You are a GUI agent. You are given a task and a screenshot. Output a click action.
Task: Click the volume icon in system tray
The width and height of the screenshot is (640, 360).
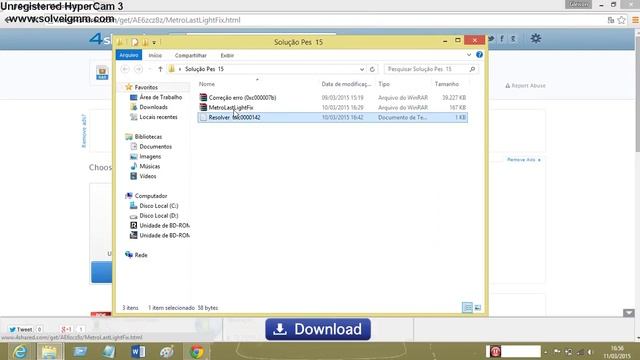[x=590, y=352]
